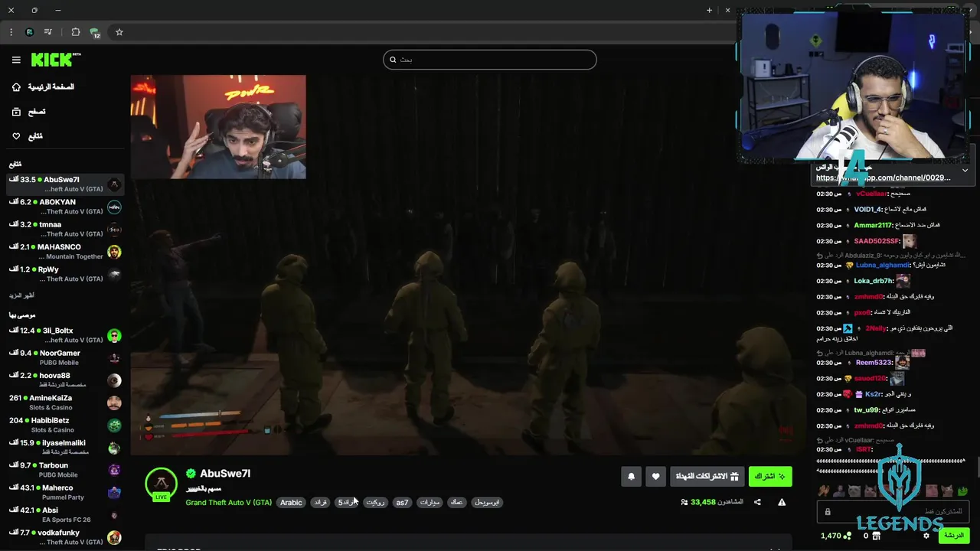
Task: Open tmnaa channel in sidebar
Action: pos(64,229)
